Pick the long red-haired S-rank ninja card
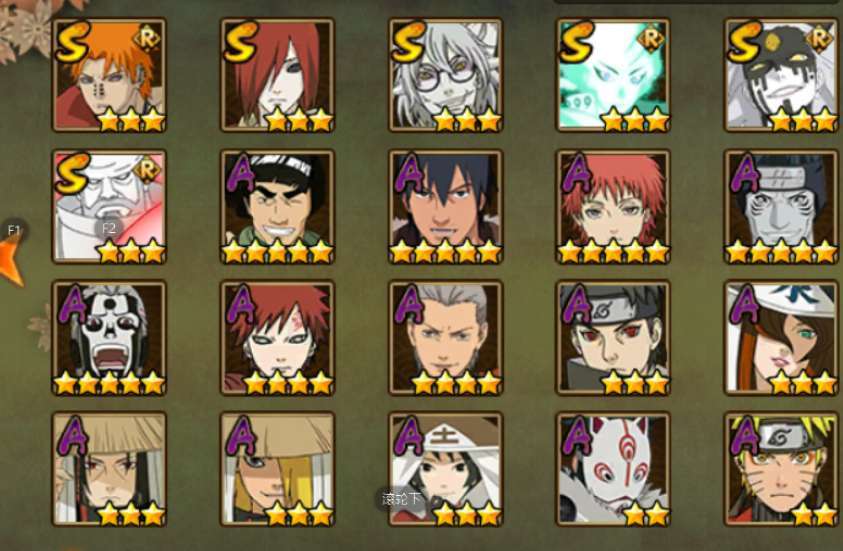 click(277, 75)
